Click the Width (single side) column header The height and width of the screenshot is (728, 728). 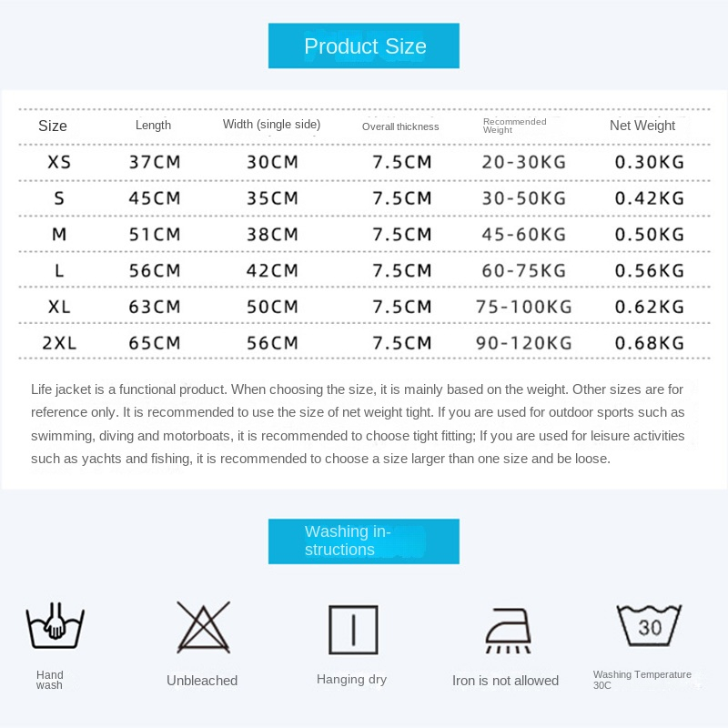tap(271, 125)
